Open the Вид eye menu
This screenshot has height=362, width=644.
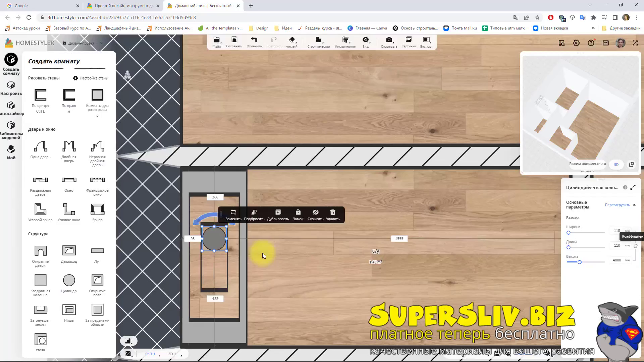point(366,42)
